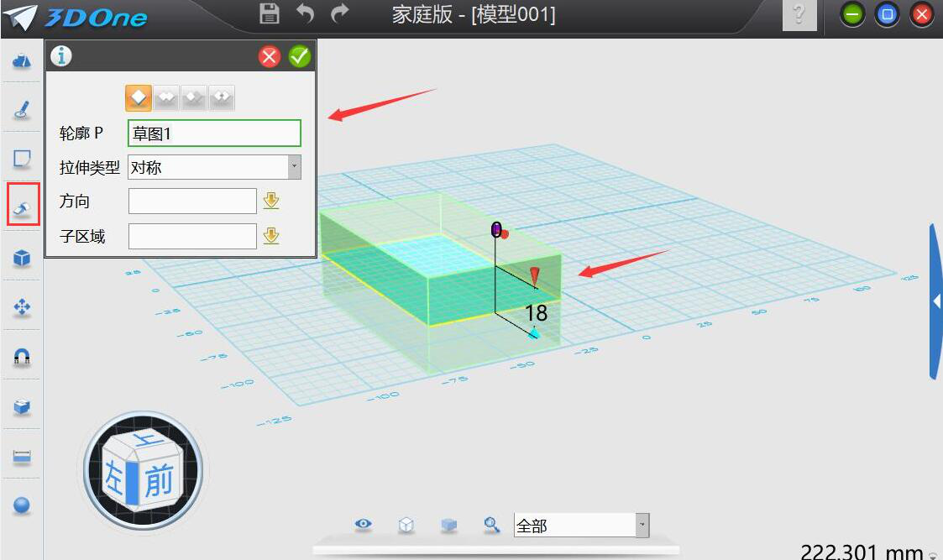Image resolution: width=943 pixels, height=560 pixels.
Task: Open the 全部 filter dropdown
Action: (641, 525)
